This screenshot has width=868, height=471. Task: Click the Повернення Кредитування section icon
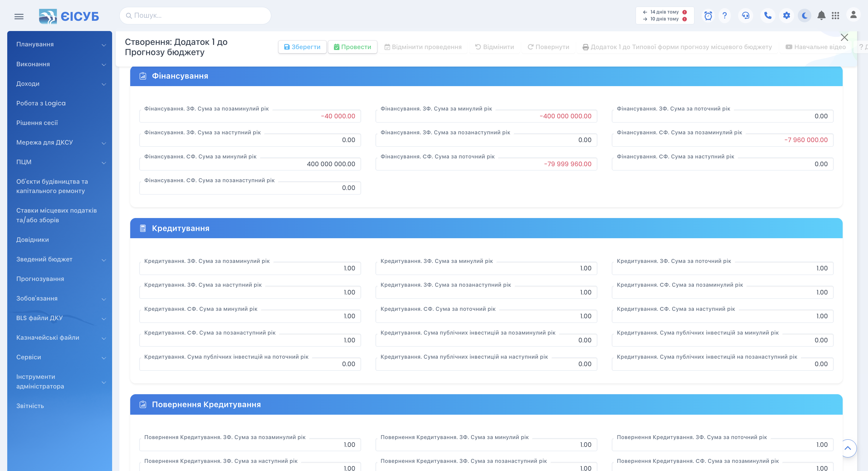click(x=143, y=404)
